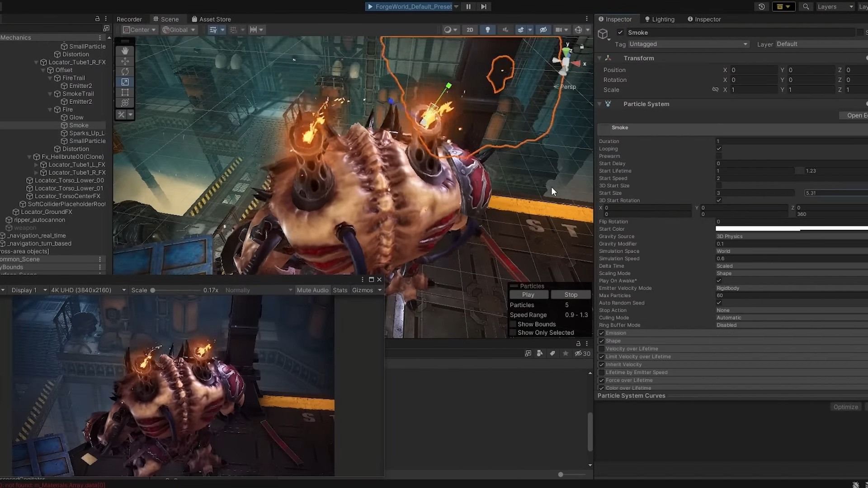Toggle scene lighting bulb icon

click(x=487, y=30)
